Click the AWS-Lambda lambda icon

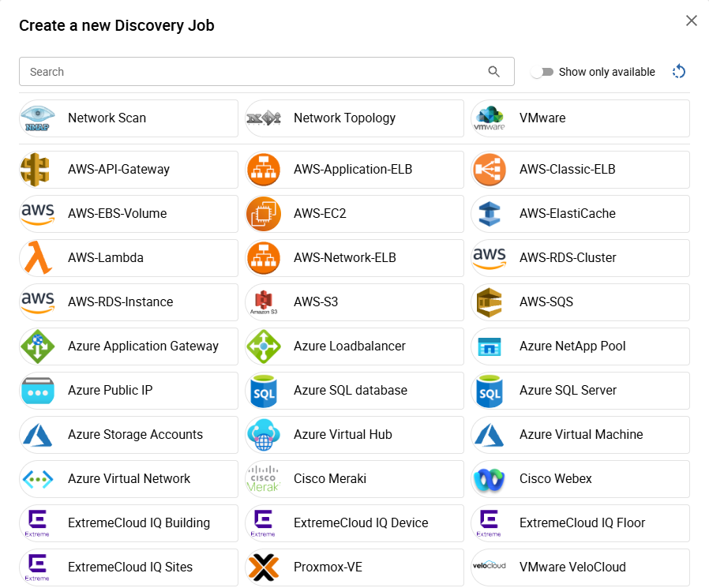(x=38, y=258)
